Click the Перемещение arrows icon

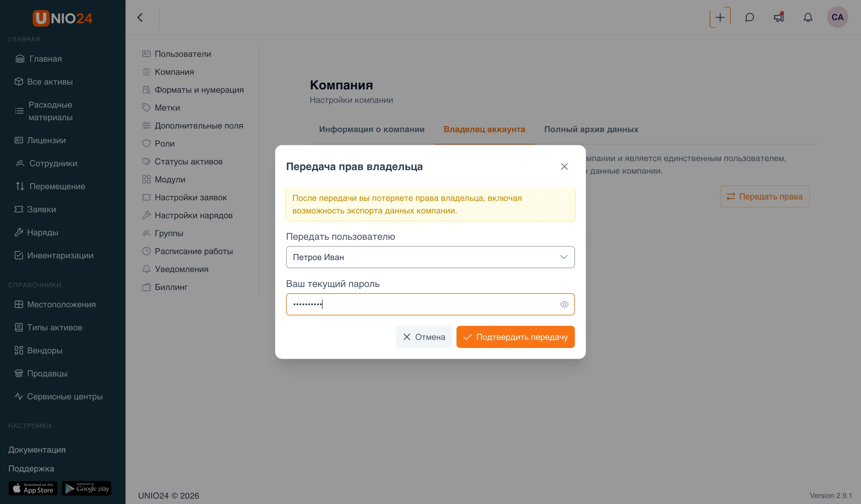coord(20,186)
